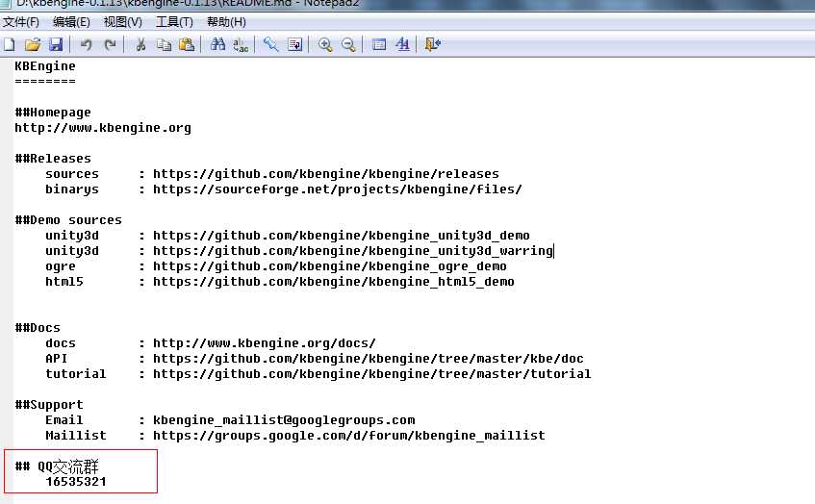815x504 pixels.
Task: Zoom in with the plus magnifier
Action: 325,44
